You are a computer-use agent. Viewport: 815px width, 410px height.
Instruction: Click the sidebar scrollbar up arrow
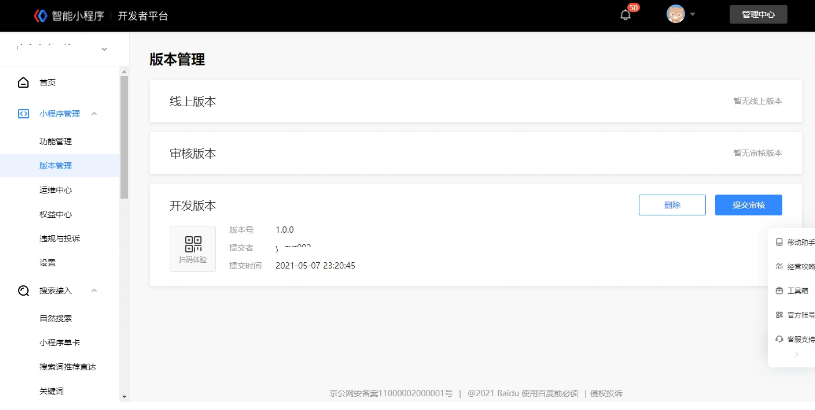[124, 71]
